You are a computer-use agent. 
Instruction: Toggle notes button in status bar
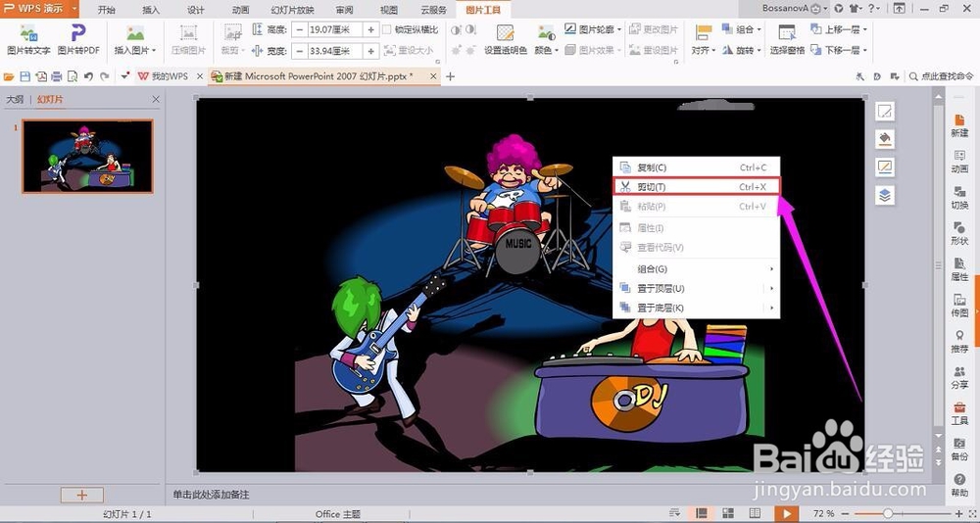(x=675, y=513)
